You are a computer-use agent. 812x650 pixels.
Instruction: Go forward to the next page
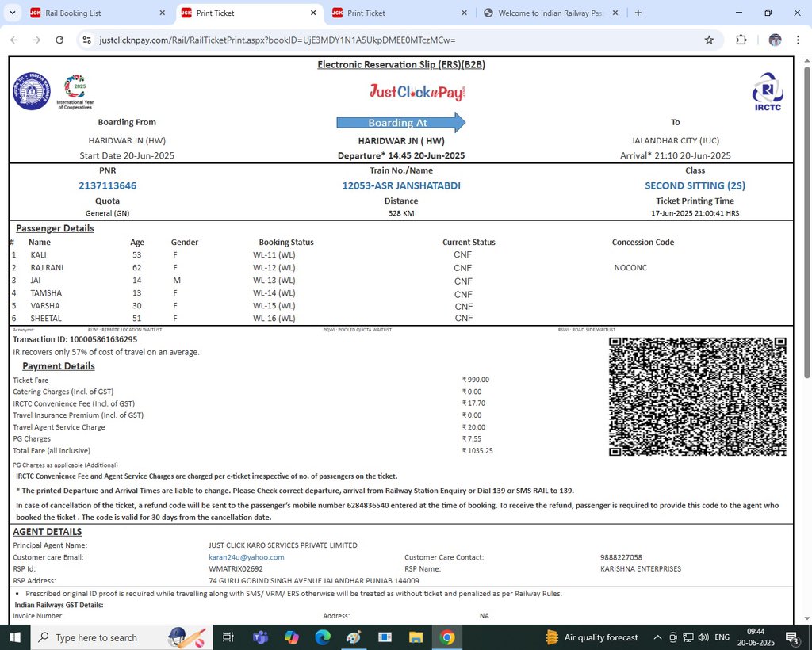(36, 40)
